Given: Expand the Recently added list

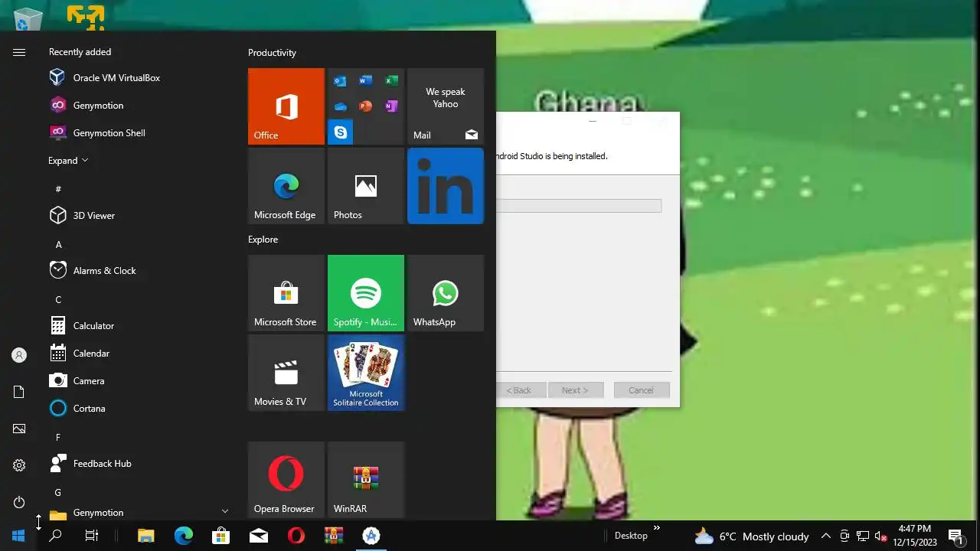Looking at the screenshot, I should (68, 160).
